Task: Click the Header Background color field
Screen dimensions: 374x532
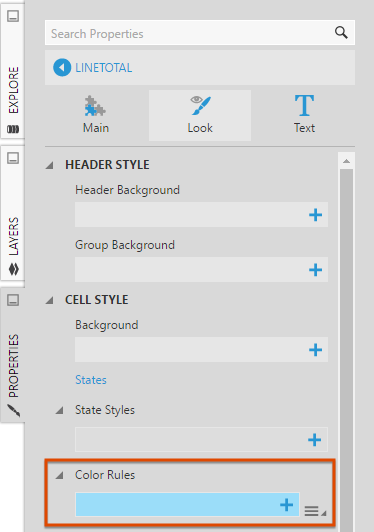Action: coord(201,215)
